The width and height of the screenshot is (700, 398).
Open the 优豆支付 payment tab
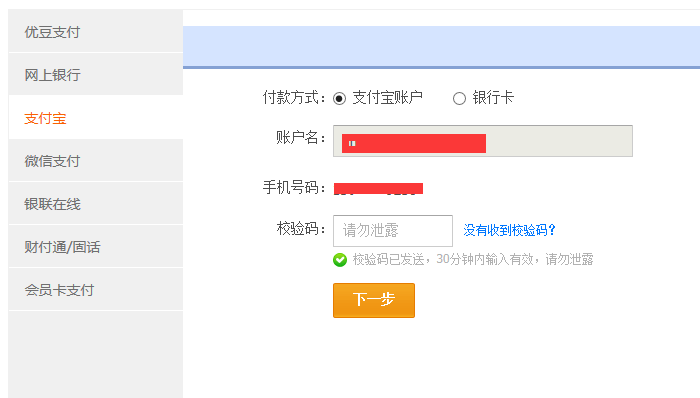(x=96, y=31)
